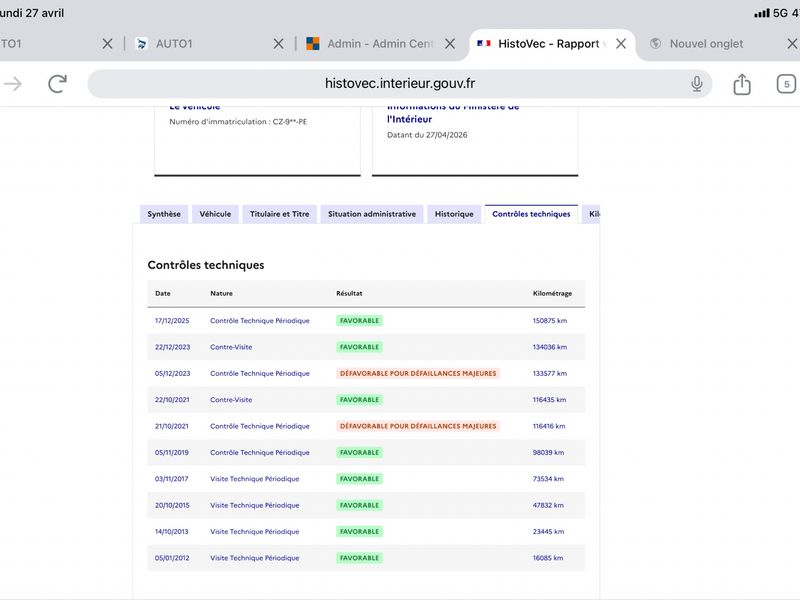The image size is (800, 600).
Task: Close the HistoVec - Rapport tab
Action: coord(620,44)
